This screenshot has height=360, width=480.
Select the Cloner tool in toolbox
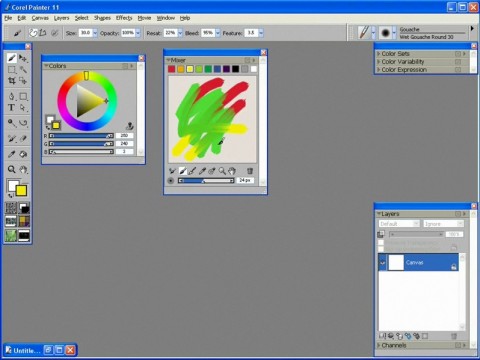(12, 138)
